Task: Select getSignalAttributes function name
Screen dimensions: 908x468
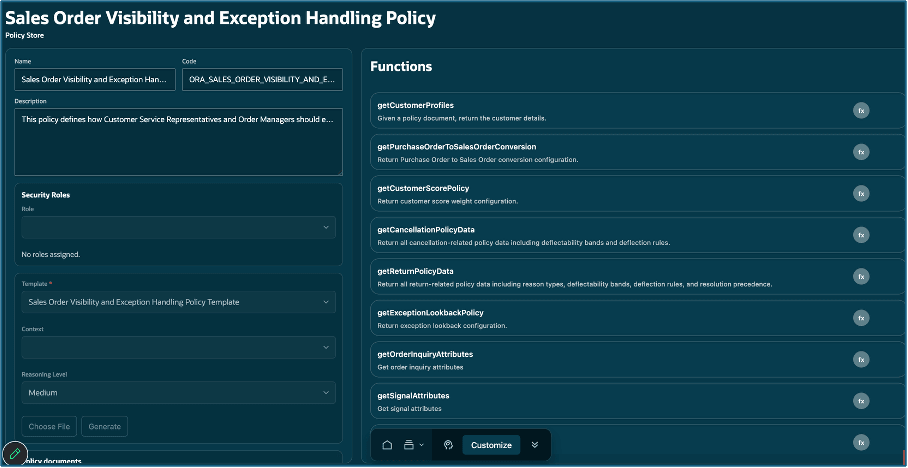Action: [413, 396]
